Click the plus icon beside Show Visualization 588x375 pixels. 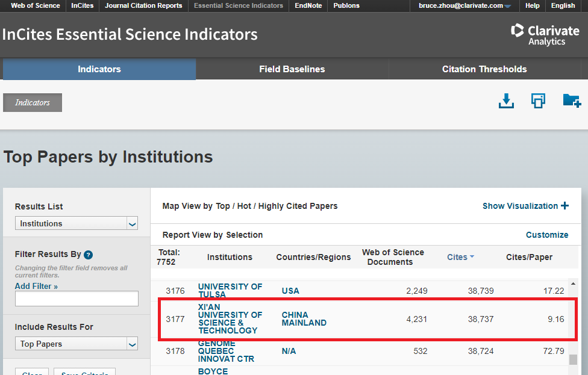pos(565,206)
